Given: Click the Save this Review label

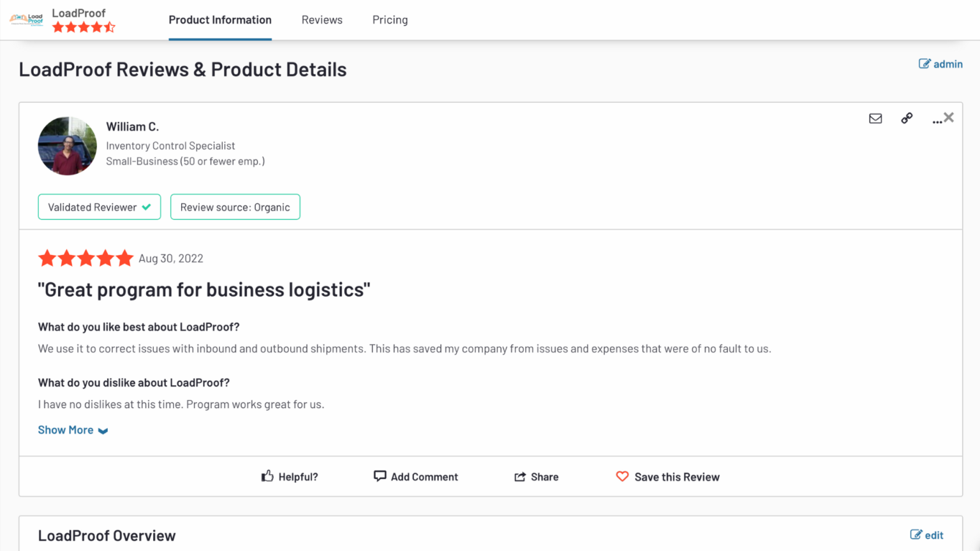Looking at the screenshot, I should (677, 477).
